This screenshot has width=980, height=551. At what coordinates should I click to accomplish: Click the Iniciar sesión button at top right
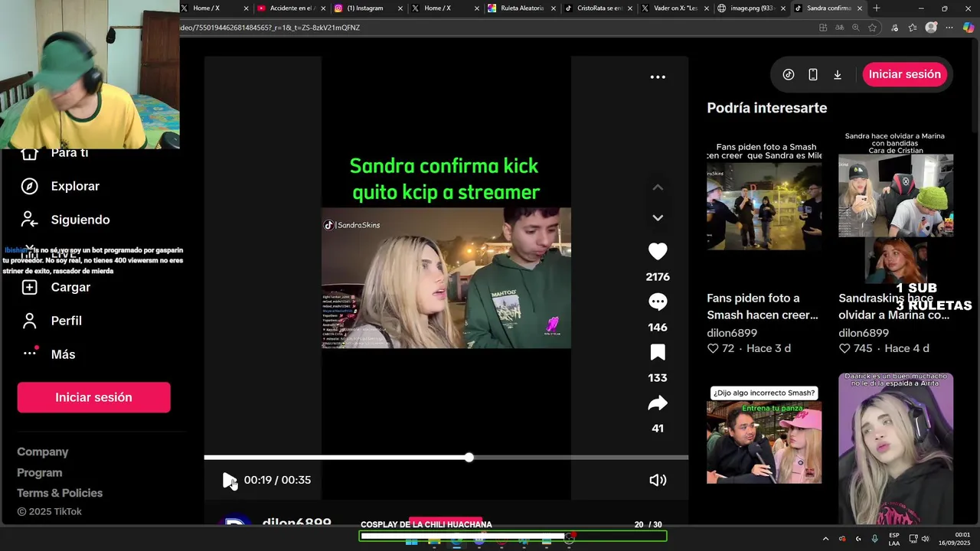point(905,74)
